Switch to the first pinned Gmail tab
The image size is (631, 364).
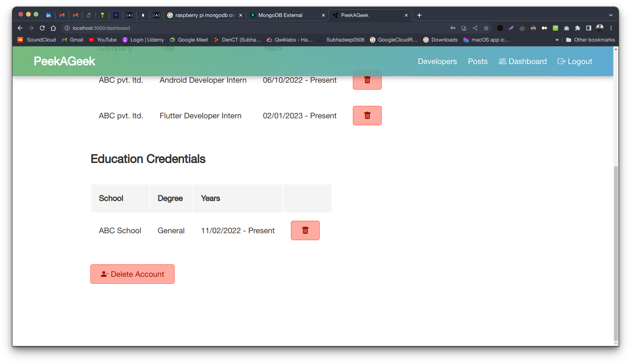click(62, 15)
